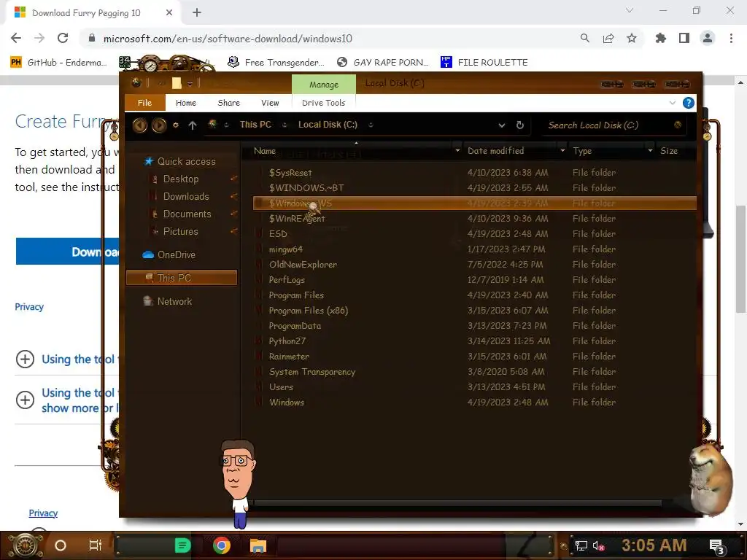This screenshot has width=747, height=560.
Task: Open recent locations dropdown gear
Action: tap(176, 125)
